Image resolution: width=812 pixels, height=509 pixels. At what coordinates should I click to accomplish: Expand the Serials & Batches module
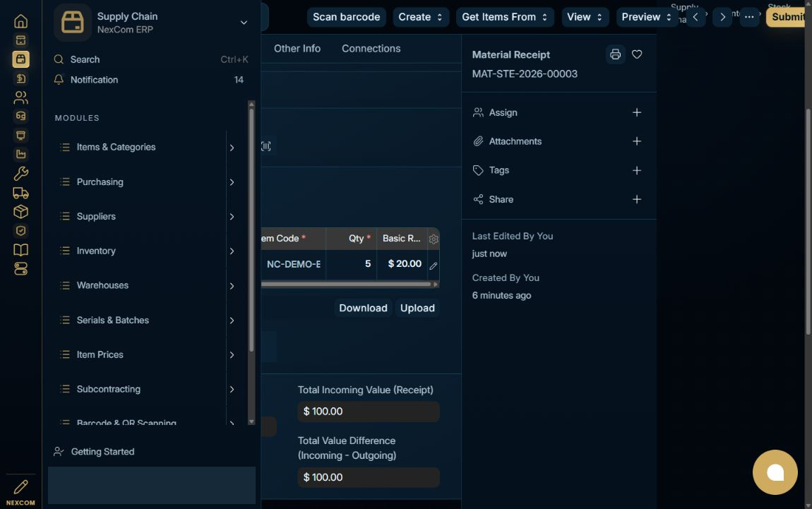(232, 321)
